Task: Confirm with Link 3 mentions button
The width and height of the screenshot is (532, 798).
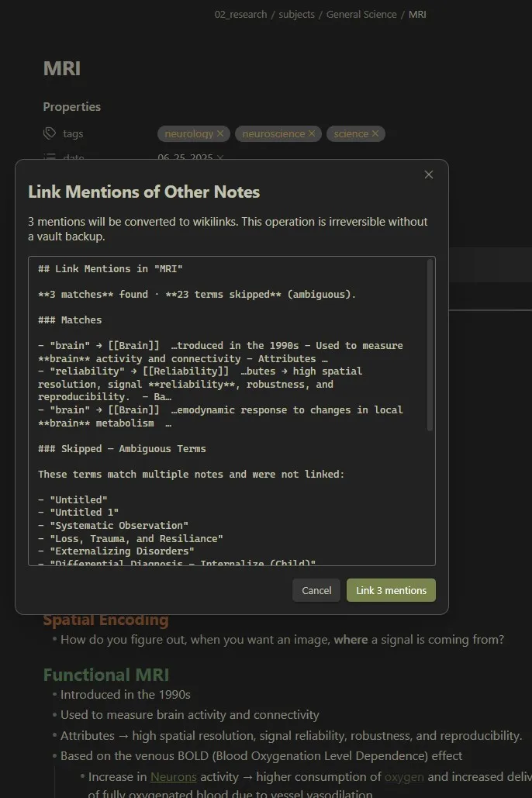Action: (391, 590)
